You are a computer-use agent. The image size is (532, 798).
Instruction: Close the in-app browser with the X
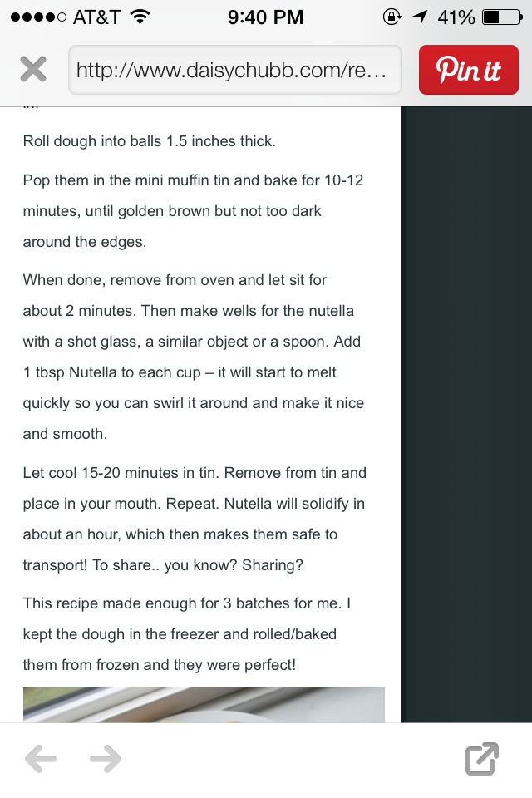[x=33, y=69]
